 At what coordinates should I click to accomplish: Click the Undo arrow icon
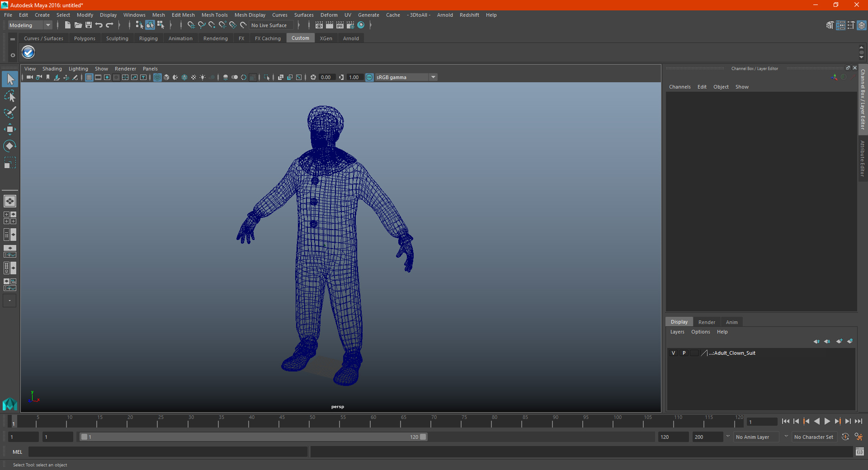point(99,25)
